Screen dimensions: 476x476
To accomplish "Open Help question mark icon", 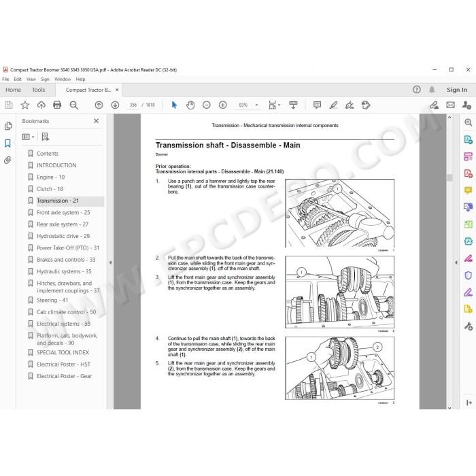I will click(416, 90).
